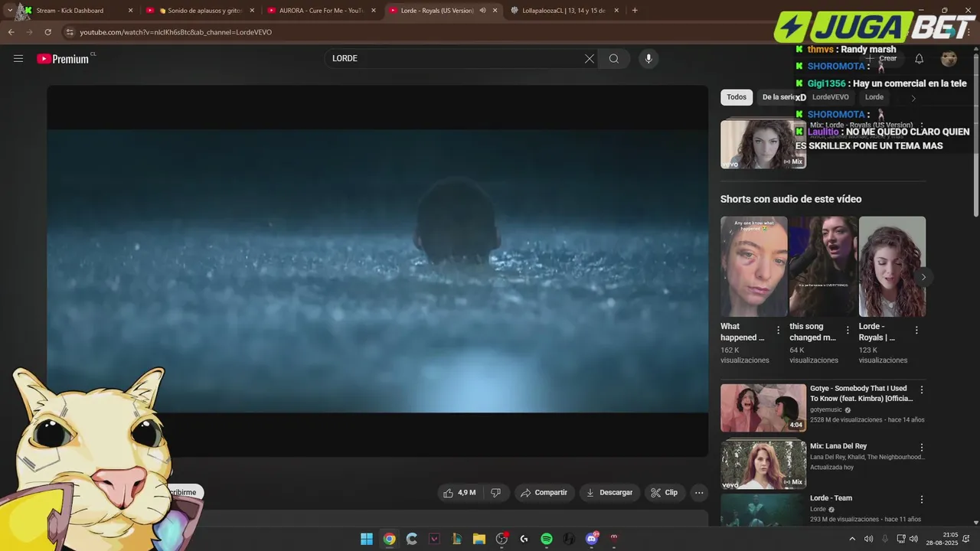Open Gotye Somebody That I Used To Know
Screen dimensions: 980x551
click(x=861, y=393)
